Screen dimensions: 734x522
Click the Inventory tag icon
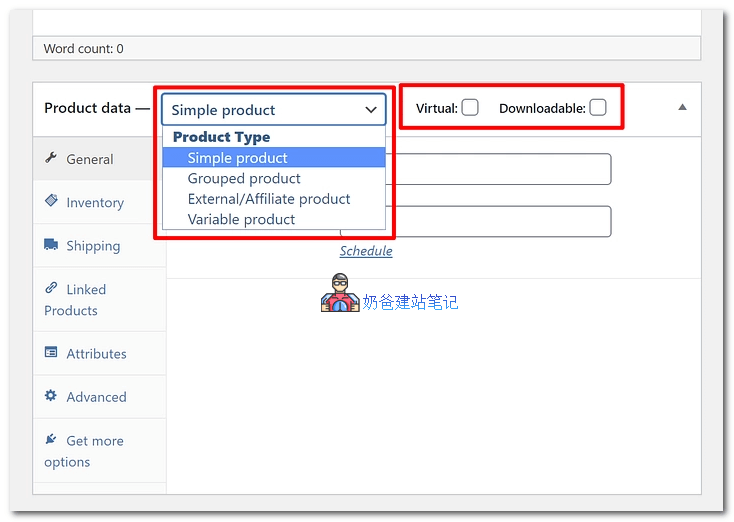coord(51,201)
